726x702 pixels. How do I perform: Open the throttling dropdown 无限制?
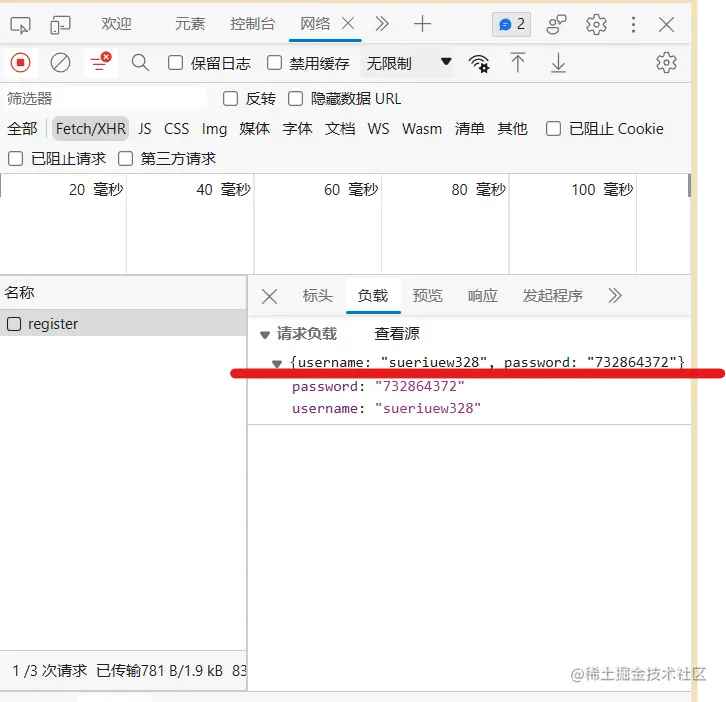407,63
